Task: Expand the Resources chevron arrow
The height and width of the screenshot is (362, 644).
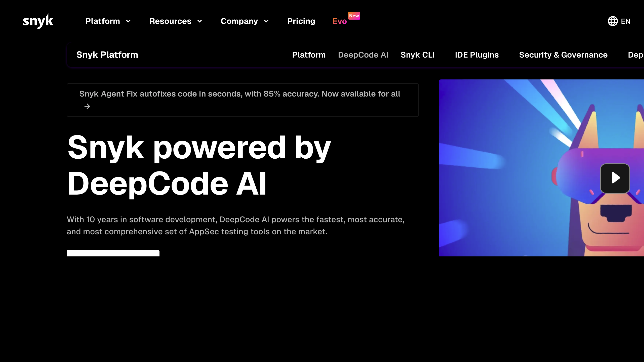Action: coord(200,21)
